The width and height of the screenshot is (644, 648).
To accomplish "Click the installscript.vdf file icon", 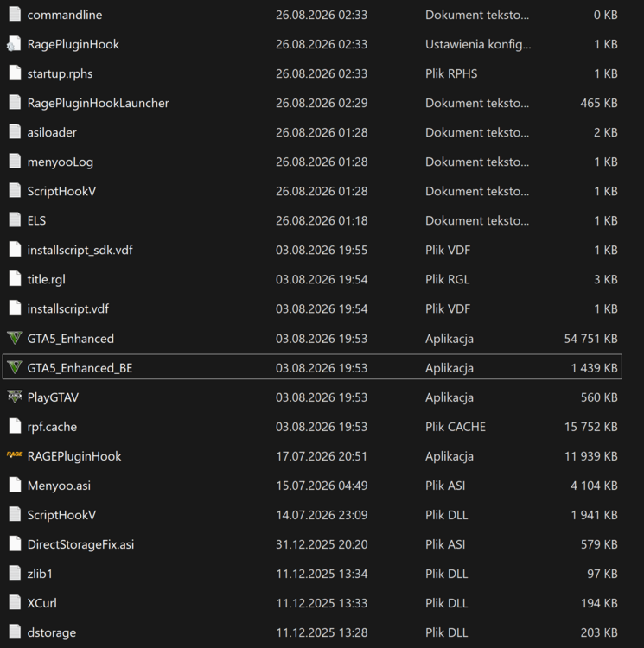I will (x=15, y=308).
